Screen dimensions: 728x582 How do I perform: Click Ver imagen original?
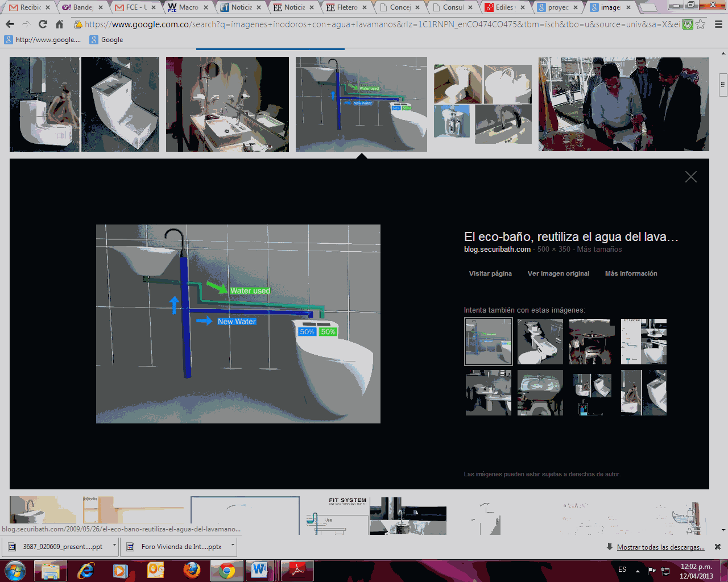click(x=558, y=273)
